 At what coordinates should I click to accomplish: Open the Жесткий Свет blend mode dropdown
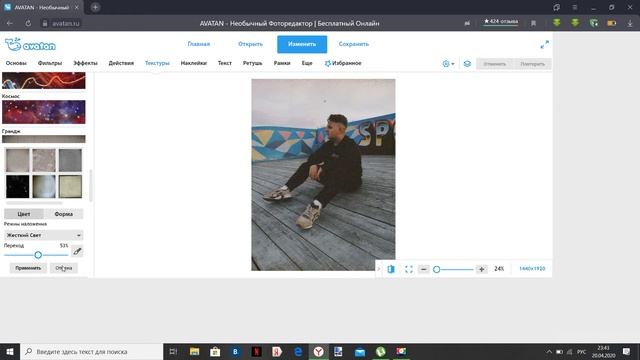point(43,236)
